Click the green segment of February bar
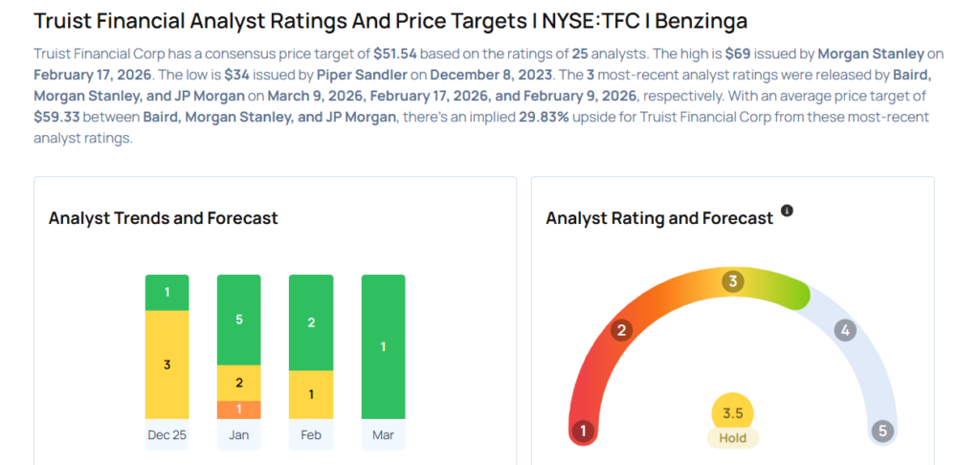The height and width of the screenshot is (465, 980). (x=311, y=322)
